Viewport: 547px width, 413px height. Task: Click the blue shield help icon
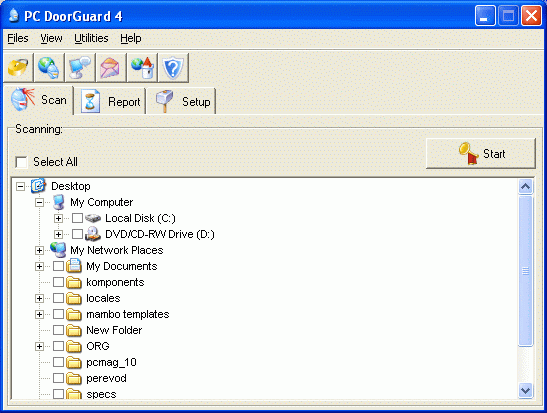173,68
